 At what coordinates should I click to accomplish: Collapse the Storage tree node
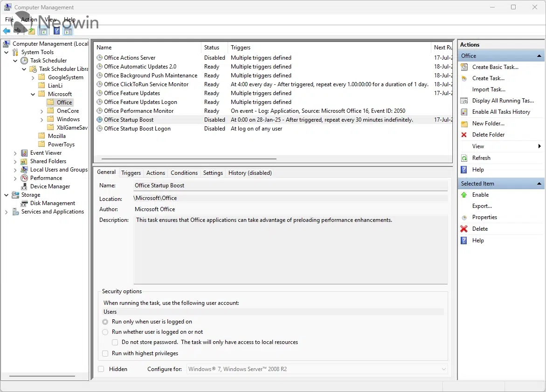click(6, 195)
